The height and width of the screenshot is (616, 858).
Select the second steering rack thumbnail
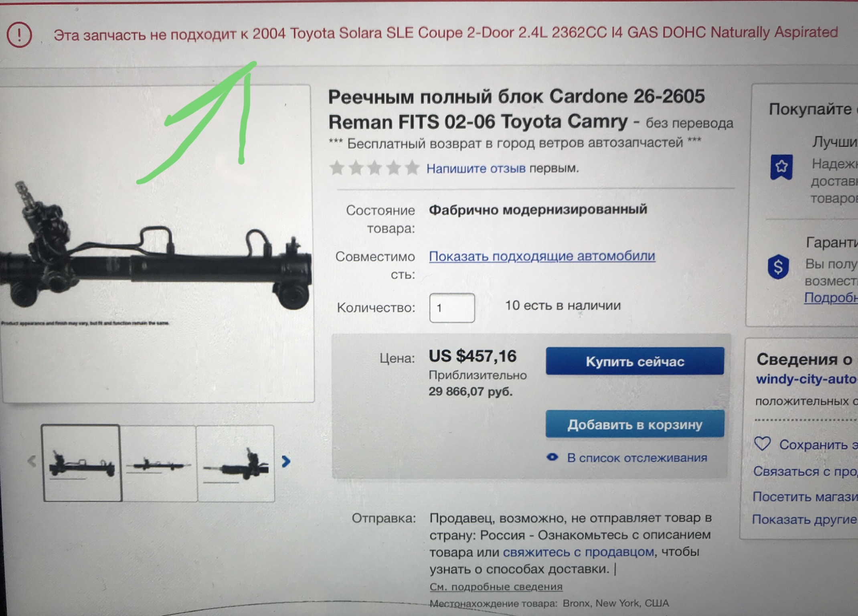tap(159, 463)
